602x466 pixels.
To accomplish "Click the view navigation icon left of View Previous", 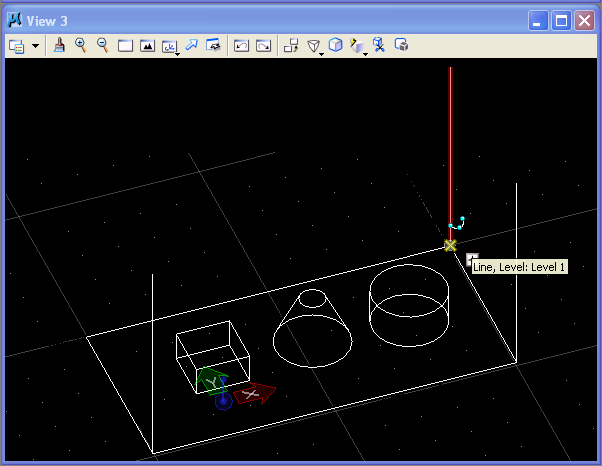I will (213, 45).
